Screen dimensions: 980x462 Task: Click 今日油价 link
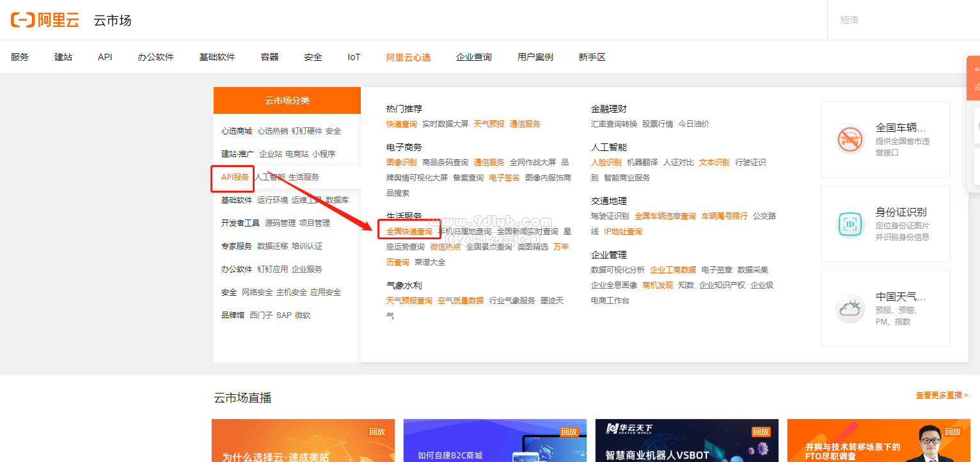[x=694, y=124]
